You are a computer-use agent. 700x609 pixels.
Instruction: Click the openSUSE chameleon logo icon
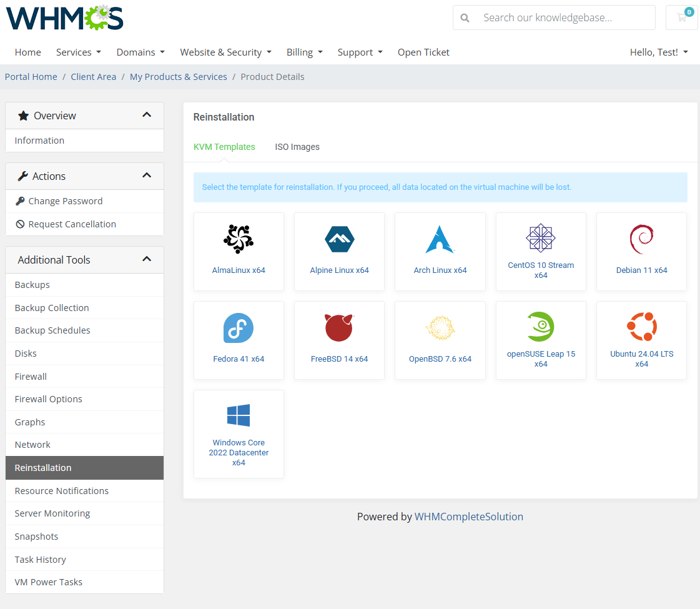(x=541, y=327)
